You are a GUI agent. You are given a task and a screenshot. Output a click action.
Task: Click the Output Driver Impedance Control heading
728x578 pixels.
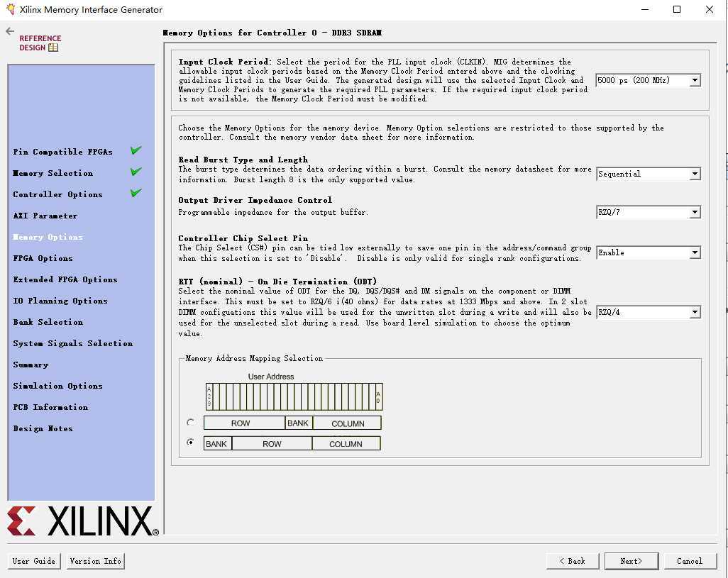point(255,200)
